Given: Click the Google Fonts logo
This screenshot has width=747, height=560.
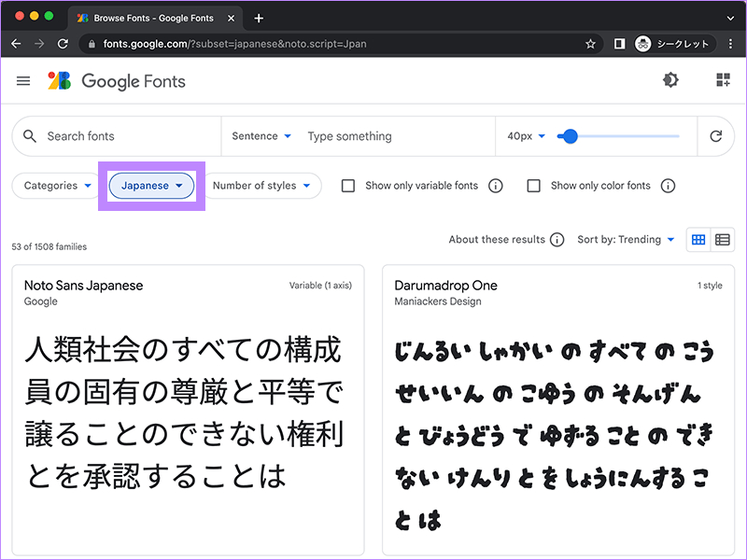Looking at the screenshot, I should point(59,81).
